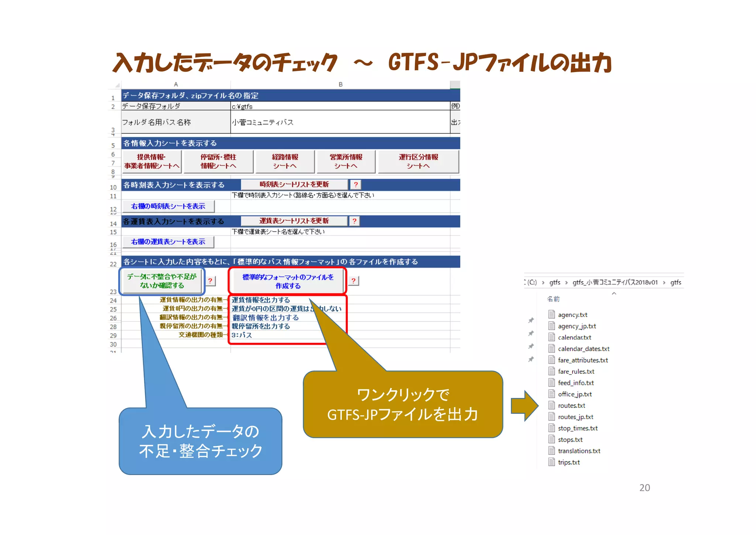This screenshot has height=535, width=756.
Task: Select calendar_dates.txt file
Action: point(584,349)
